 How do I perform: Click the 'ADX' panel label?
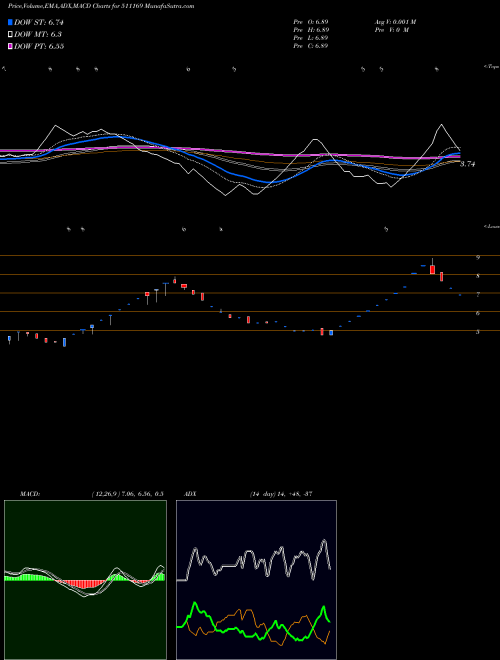(x=190, y=494)
